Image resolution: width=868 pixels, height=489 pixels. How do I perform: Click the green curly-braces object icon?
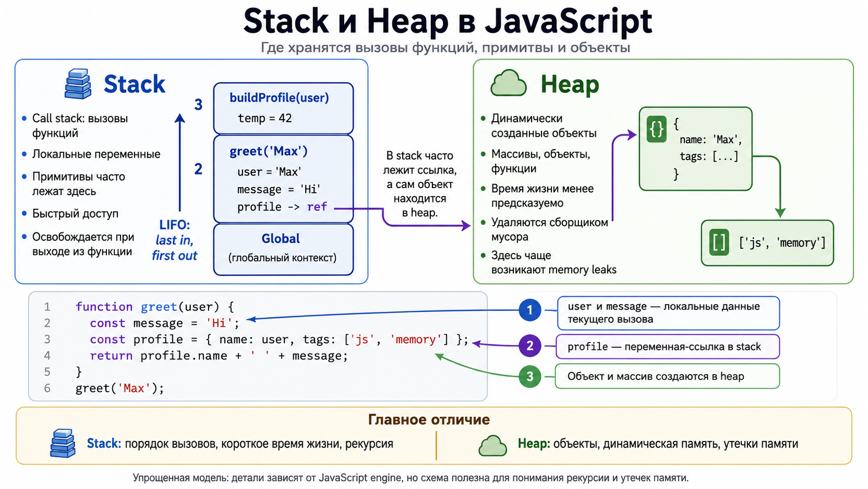pos(657,129)
